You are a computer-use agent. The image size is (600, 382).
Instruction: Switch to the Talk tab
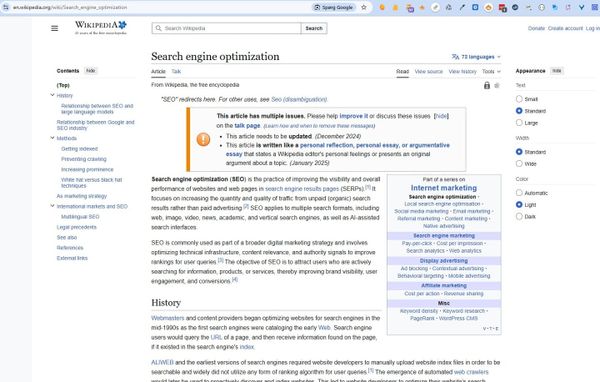tap(176, 72)
